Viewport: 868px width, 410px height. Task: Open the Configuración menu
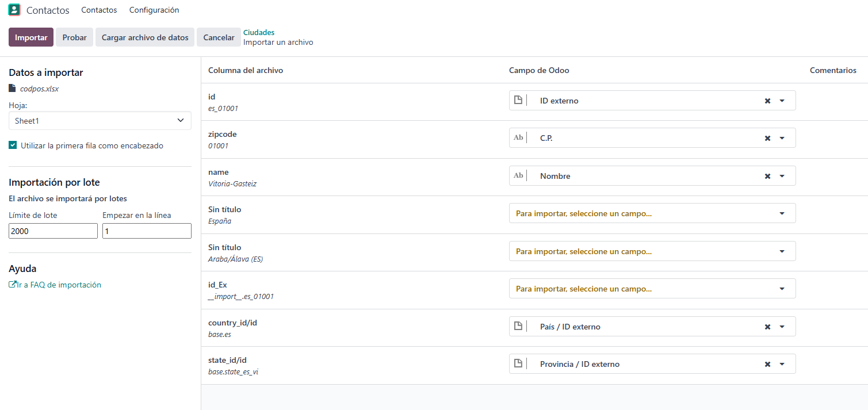[x=154, y=10]
